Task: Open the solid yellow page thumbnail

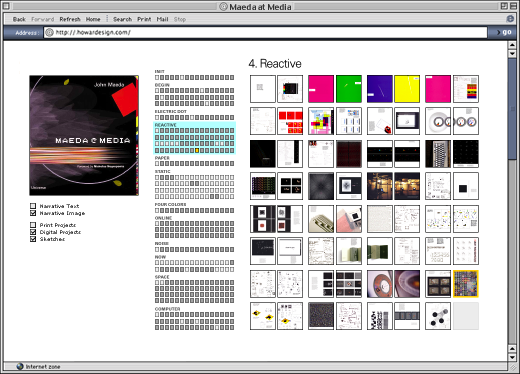Action: tap(407, 89)
